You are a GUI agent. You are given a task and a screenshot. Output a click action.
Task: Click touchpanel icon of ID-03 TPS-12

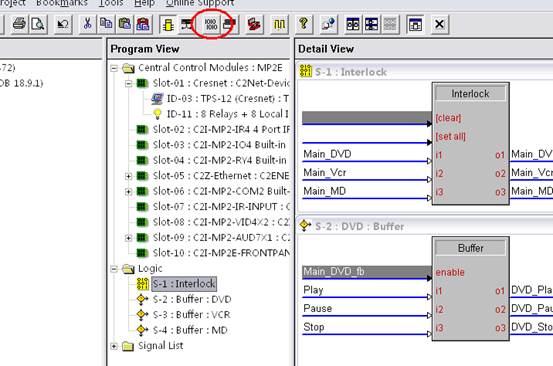[x=157, y=98]
